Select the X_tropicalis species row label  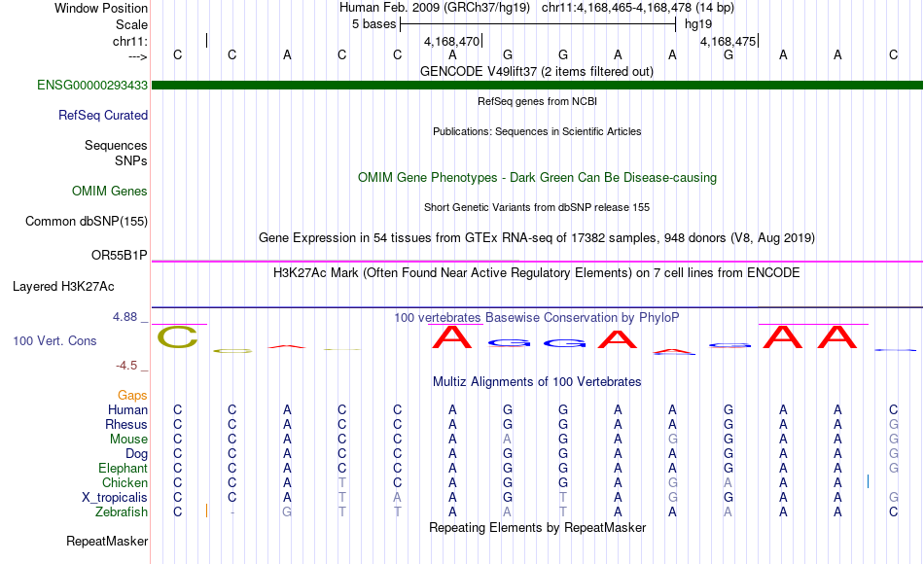click(115, 498)
